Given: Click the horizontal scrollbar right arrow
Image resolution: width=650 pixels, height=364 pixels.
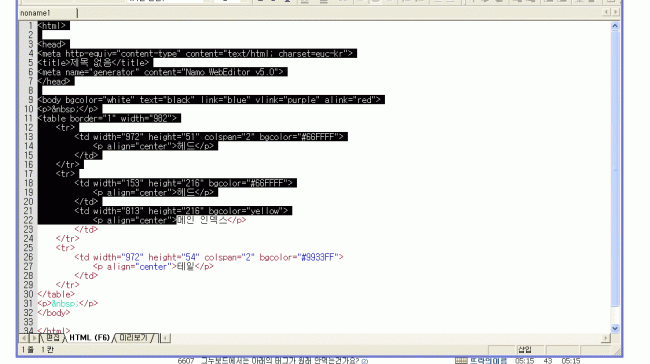Looking at the screenshot, I should pos(606,338).
